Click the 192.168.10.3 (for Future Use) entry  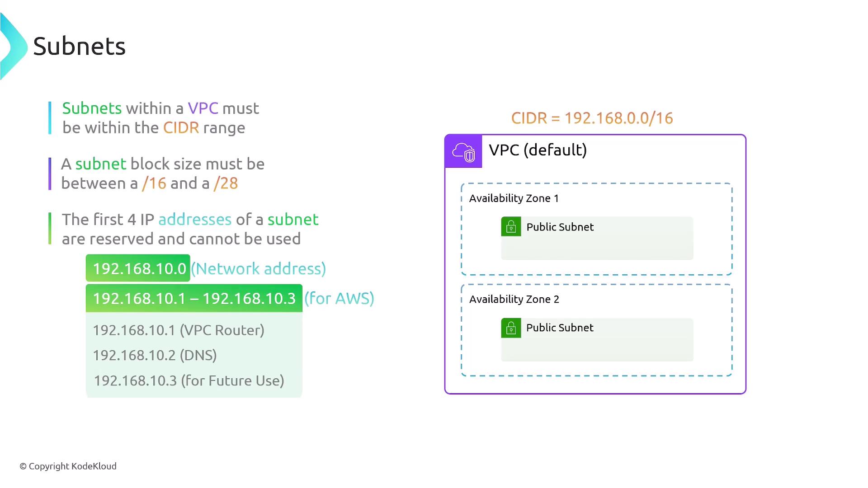pyautogui.click(x=189, y=381)
